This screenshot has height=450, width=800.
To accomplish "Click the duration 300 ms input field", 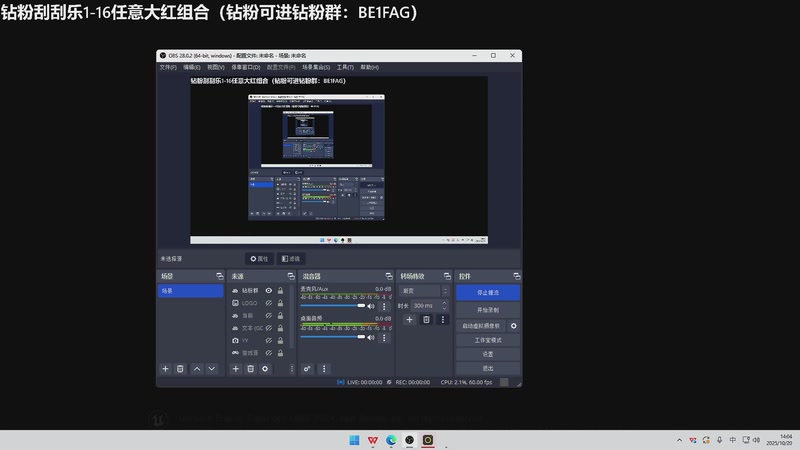I will coord(426,306).
